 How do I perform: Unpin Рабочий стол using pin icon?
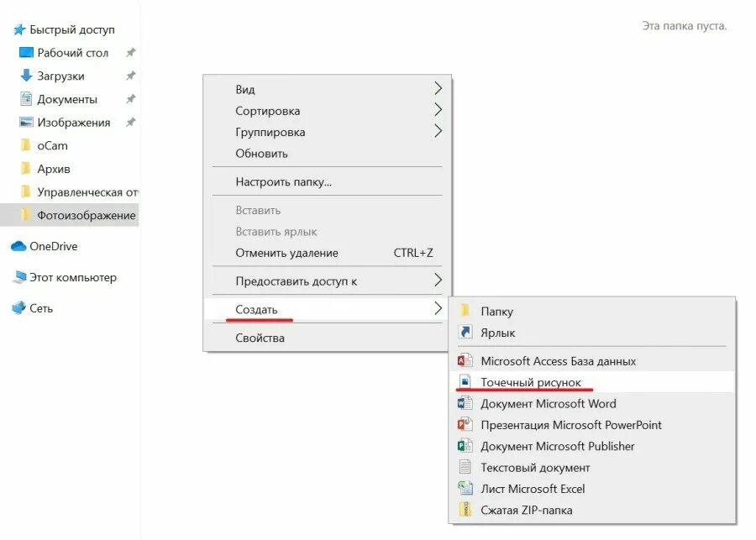[x=131, y=53]
